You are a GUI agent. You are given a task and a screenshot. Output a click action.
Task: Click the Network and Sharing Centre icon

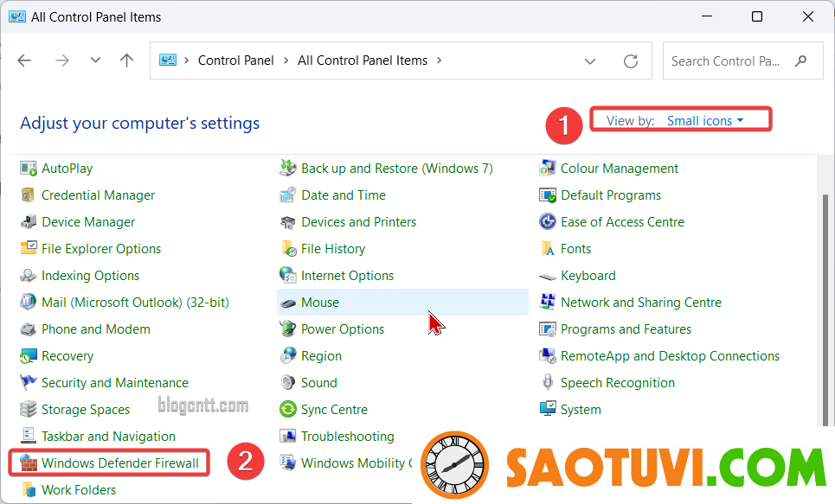(548, 303)
